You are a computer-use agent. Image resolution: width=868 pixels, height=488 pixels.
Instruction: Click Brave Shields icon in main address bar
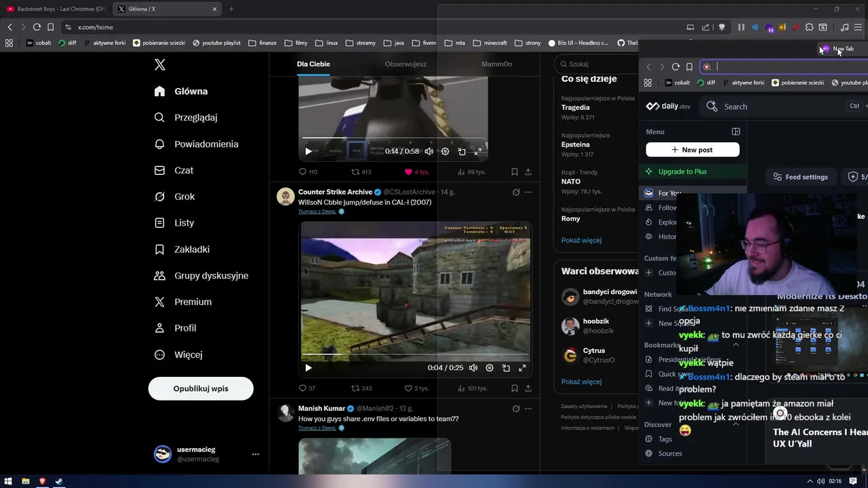[x=722, y=27]
